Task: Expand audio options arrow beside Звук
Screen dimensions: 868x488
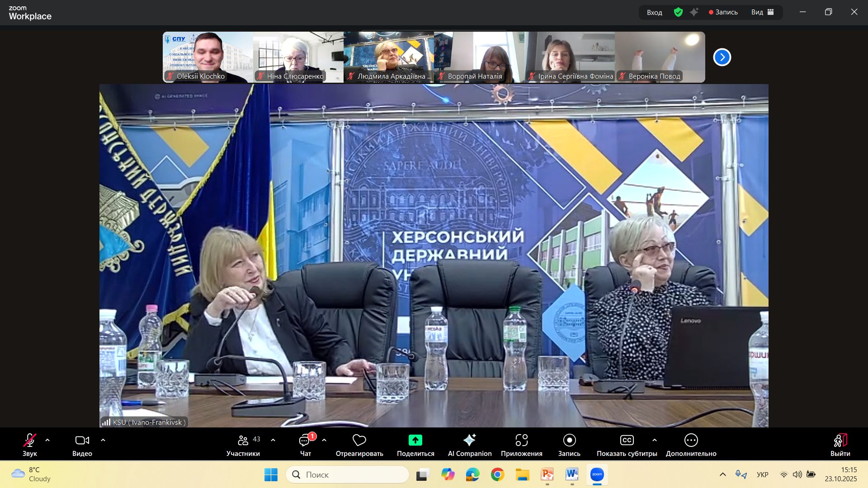Action: pyautogui.click(x=47, y=440)
